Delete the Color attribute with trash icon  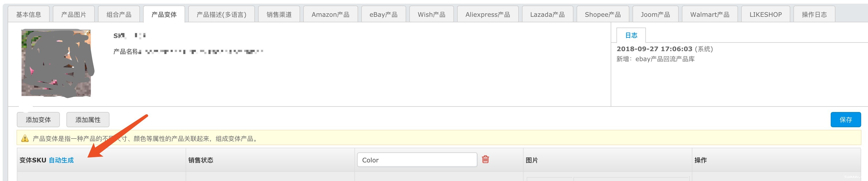pos(485,159)
